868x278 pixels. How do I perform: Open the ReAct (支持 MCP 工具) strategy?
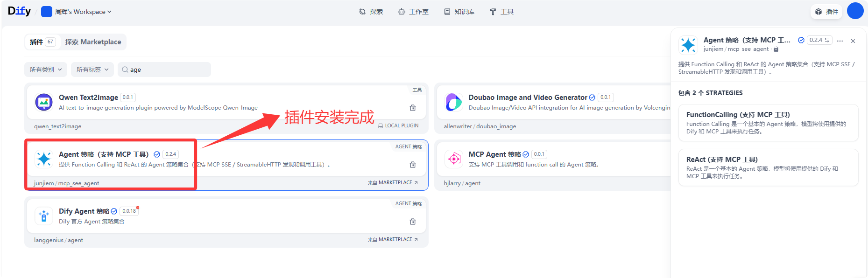tap(768, 167)
